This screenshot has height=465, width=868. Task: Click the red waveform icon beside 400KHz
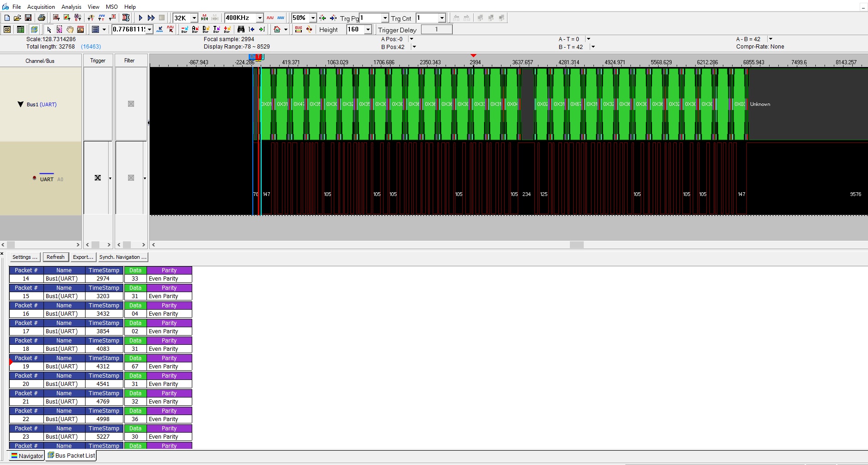point(270,18)
